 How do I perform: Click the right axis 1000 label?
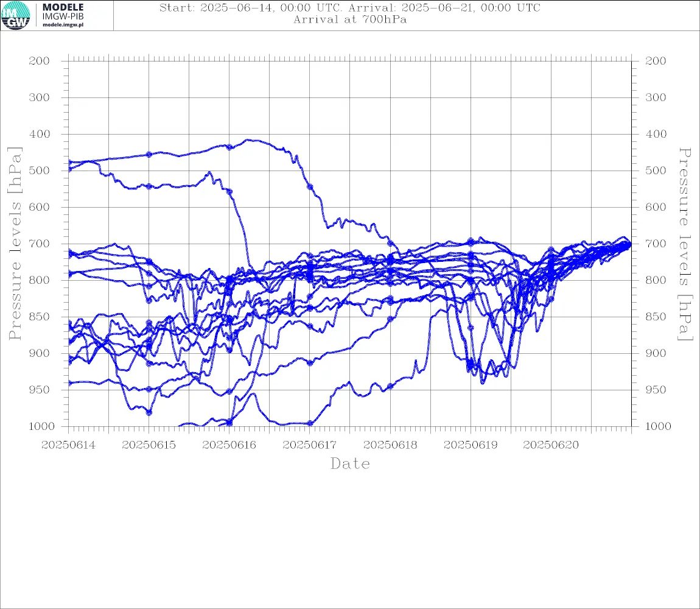[x=658, y=426]
